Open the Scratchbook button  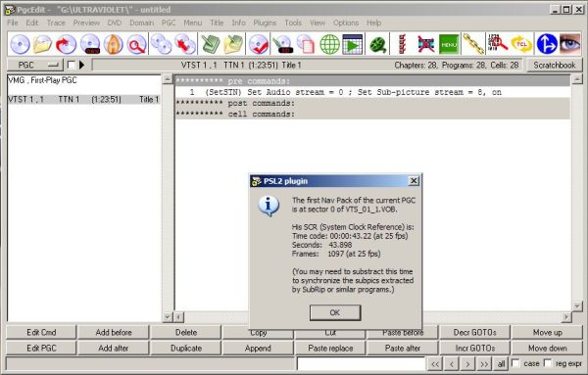pyautogui.click(x=555, y=66)
